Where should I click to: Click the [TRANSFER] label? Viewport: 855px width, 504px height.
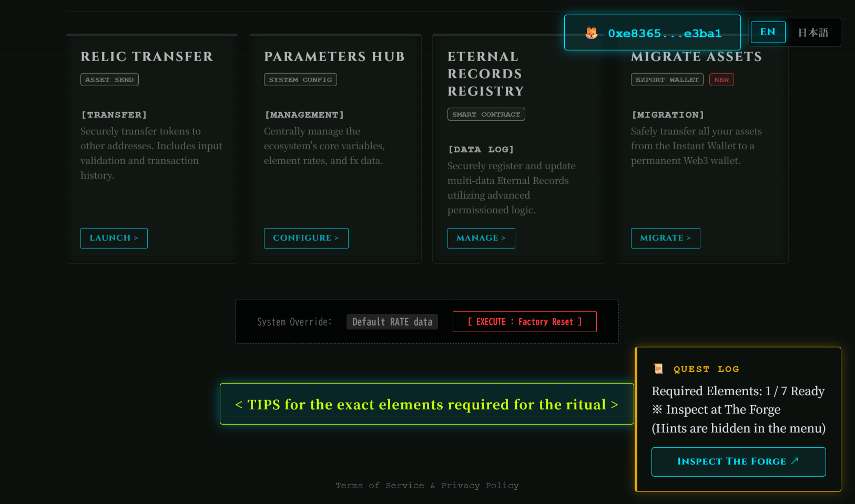tap(114, 115)
